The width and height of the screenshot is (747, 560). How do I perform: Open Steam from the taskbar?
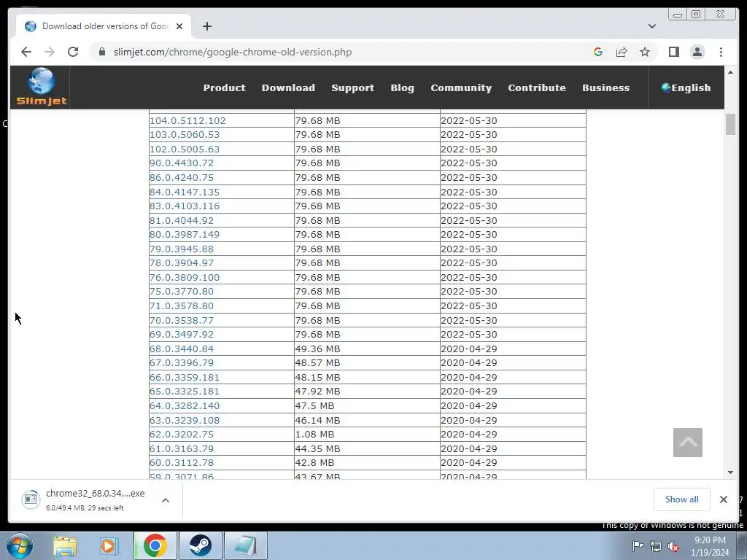click(x=200, y=545)
